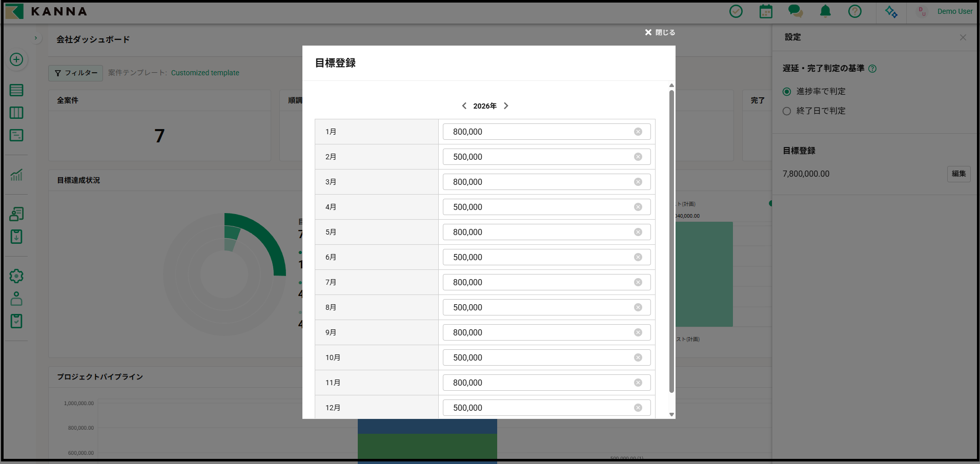Click the green plus add icon in sidebar

[16, 59]
